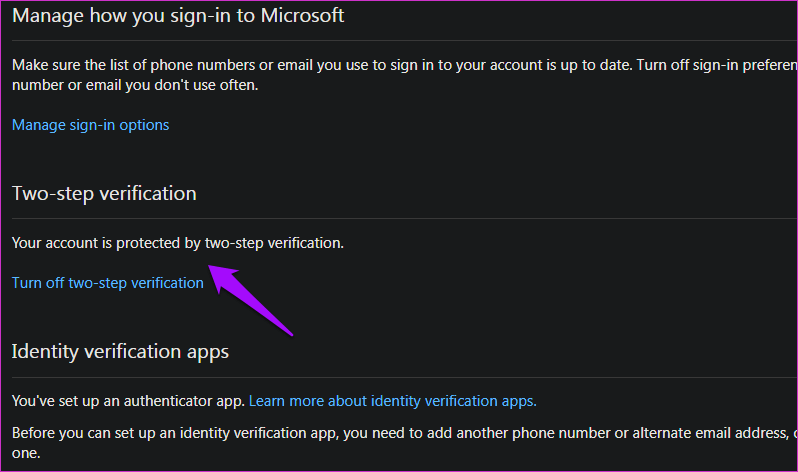Click text 'You've set up an authenticator app.'
Viewport: 798px width, 472px height.
point(129,401)
